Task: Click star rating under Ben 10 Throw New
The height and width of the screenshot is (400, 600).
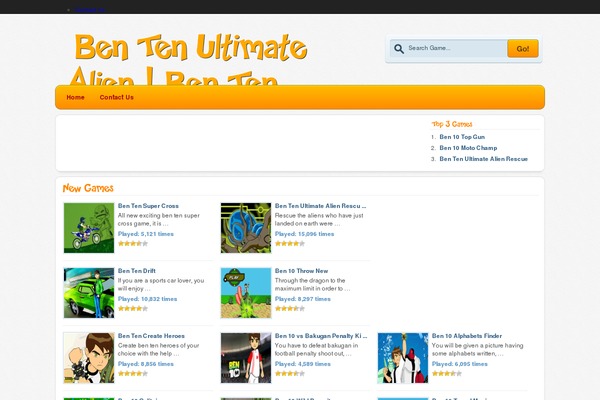Action: [x=290, y=309]
